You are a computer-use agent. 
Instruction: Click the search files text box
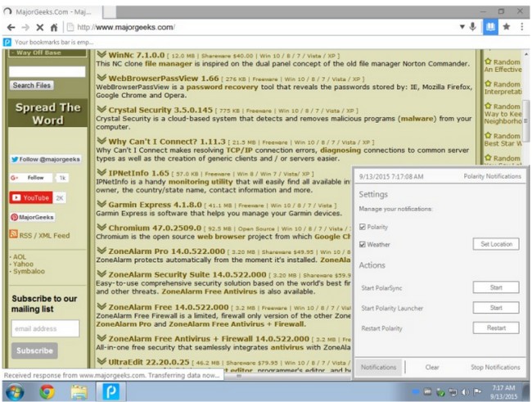click(x=47, y=72)
